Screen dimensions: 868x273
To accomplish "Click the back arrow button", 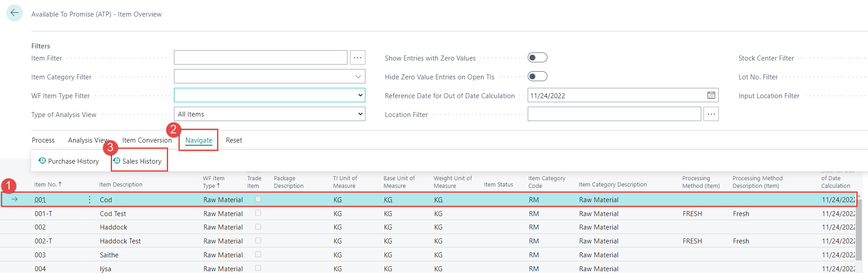I will point(14,13).
